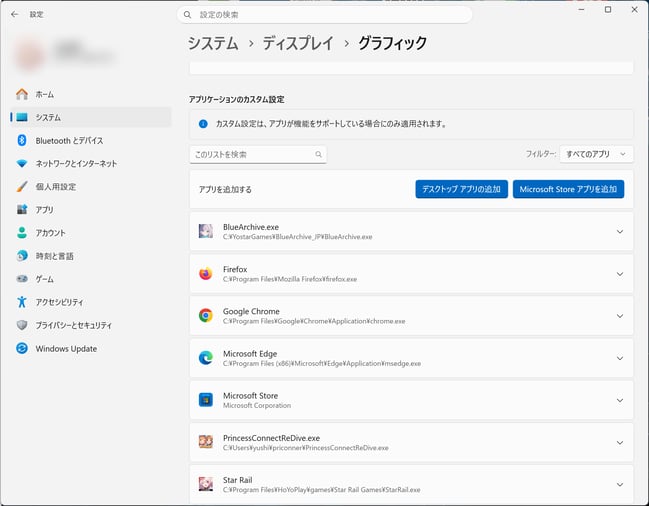Select Bluetooth とデバイス in the sidebar
The width and height of the screenshot is (649, 506).
point(91,141)
